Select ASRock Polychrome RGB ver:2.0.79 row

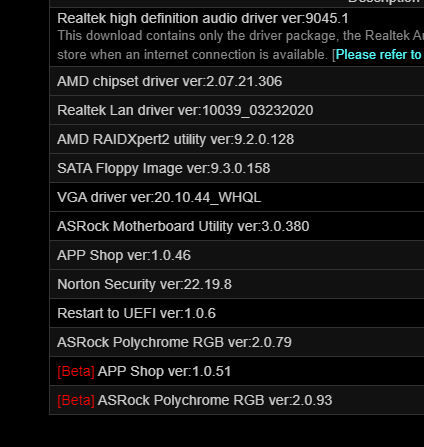click(x=237, y=342)
